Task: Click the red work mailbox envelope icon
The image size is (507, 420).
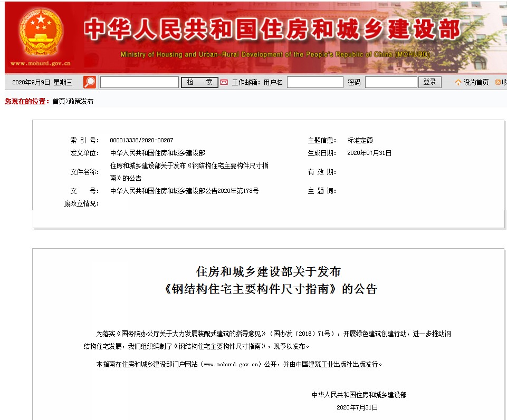Action: pyautogui.click(x=224, y=82)
